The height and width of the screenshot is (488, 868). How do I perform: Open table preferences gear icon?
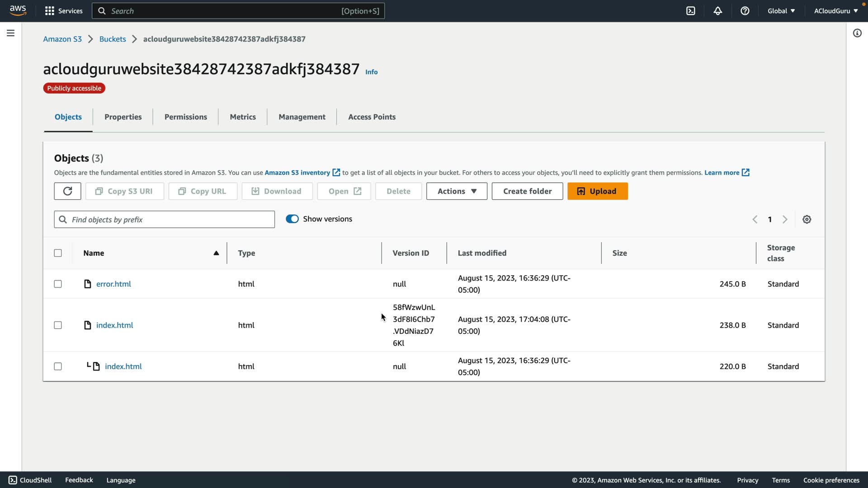point(807,220)
